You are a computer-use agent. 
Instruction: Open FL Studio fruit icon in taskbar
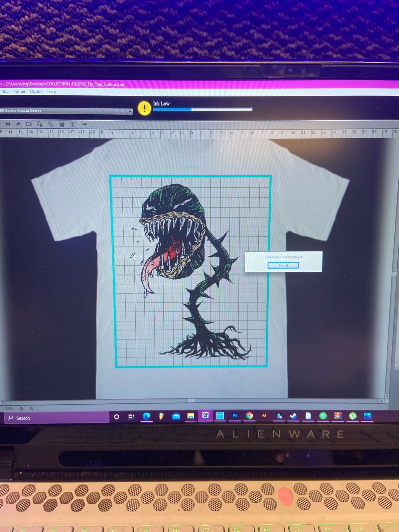[161, 416]
